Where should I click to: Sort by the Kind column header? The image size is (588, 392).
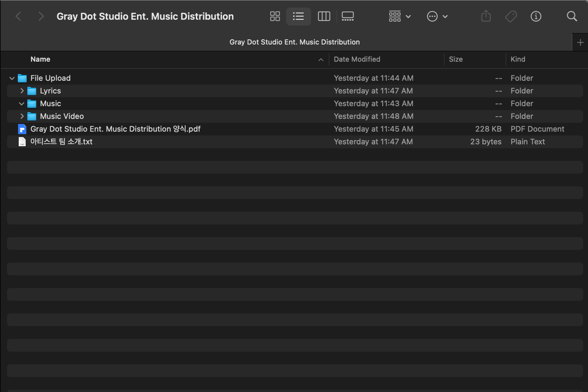(518, 59)
